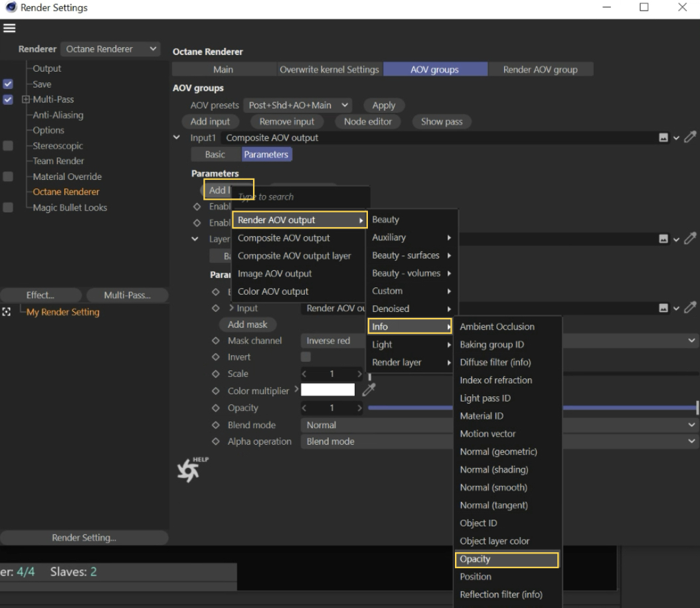700x608 pixels.
Task: Enable the Stereoscopic checkbox
Action: point(8,145)
